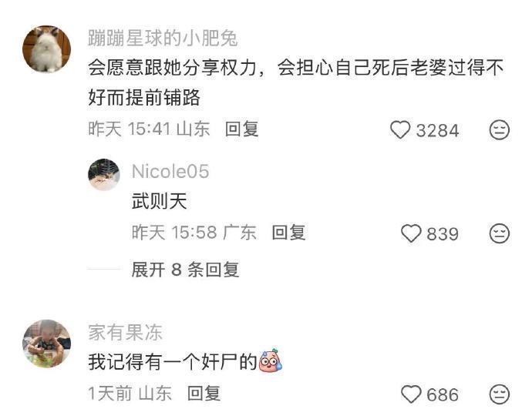The width and height of the screenshot is (532, 409).
Task: Expand 展开 8 条回复 replies
Action: point(185,270)
